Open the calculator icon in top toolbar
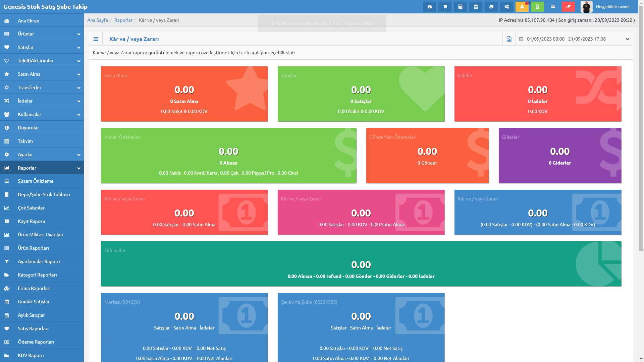This screenshot has width=644, height=362. (460, 7)
